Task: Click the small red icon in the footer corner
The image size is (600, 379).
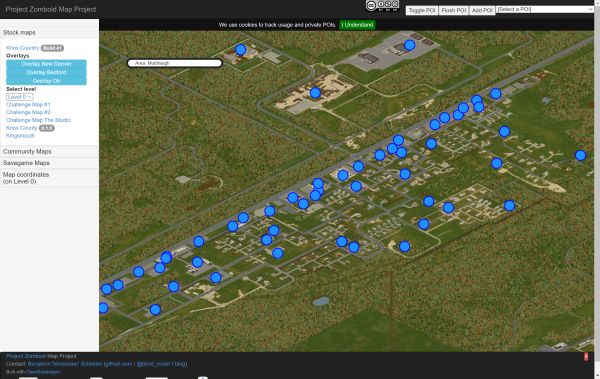Action: point(586,357)
